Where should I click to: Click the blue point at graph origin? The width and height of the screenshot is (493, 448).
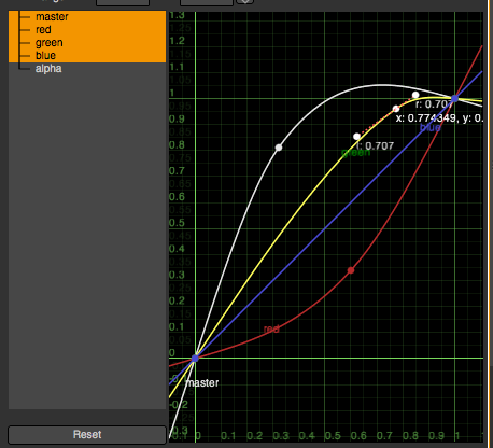coord(195,358)
